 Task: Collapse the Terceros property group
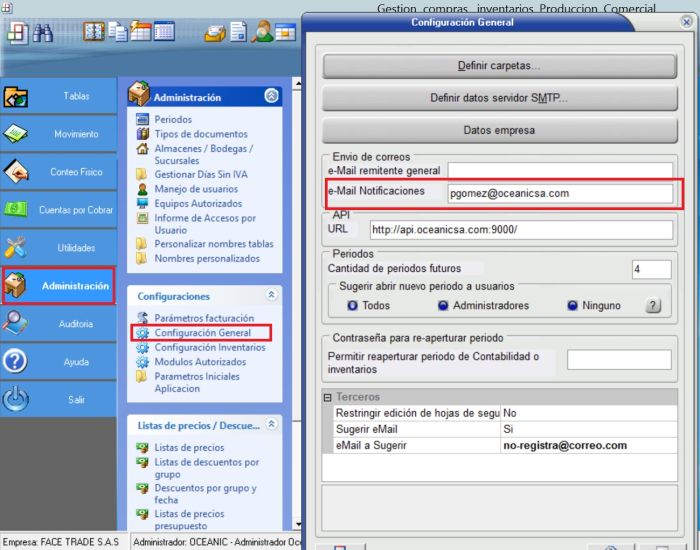tap(328, 397)
